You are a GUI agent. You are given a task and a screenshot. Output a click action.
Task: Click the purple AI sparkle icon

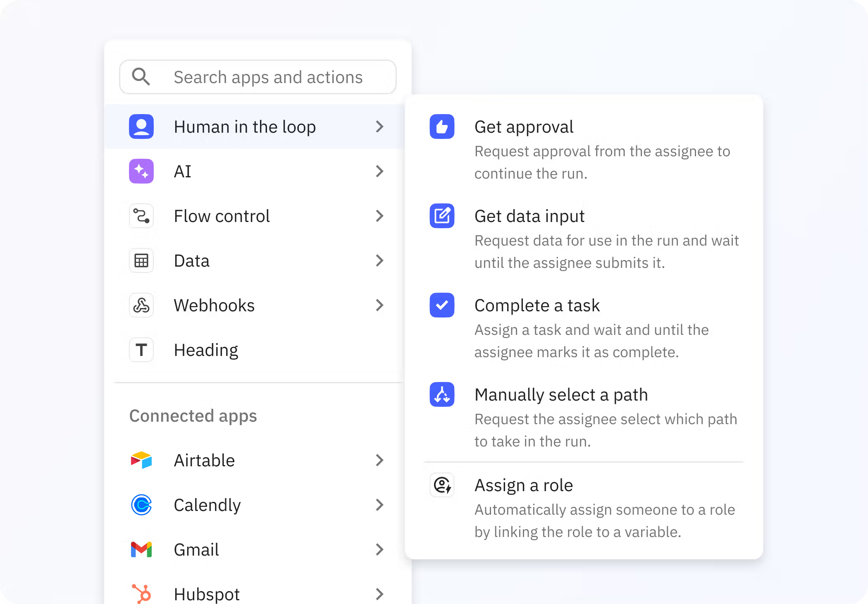click(141, 171)
